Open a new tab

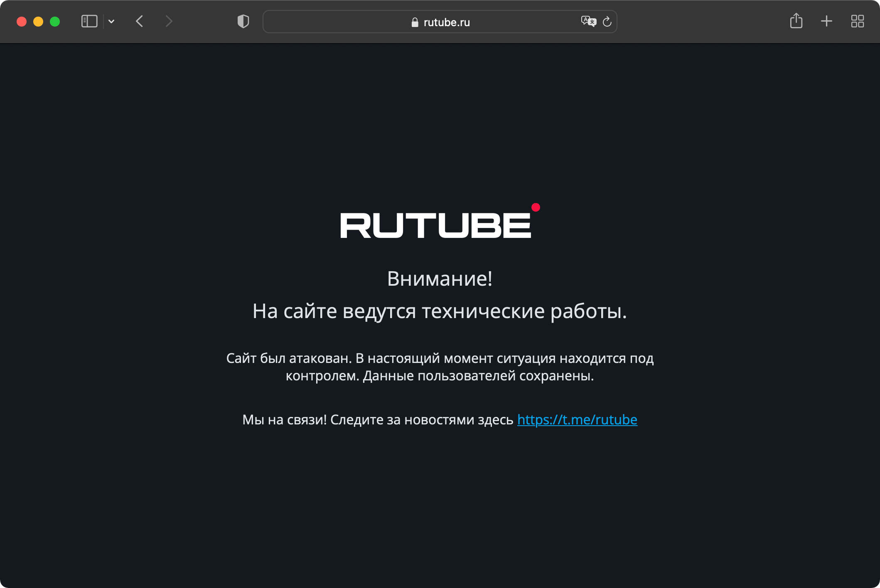coord(826,21)
